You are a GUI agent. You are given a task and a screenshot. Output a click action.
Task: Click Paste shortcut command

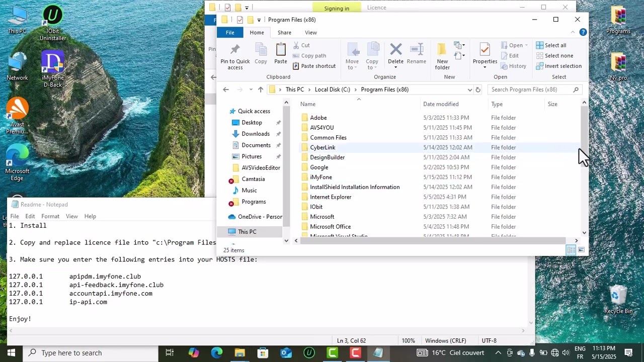coord(314,66)
